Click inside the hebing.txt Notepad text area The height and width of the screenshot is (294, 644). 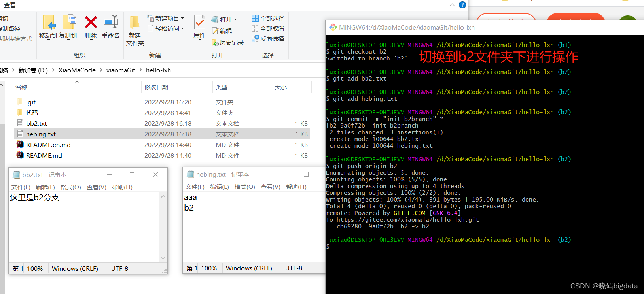pos(254,227)
